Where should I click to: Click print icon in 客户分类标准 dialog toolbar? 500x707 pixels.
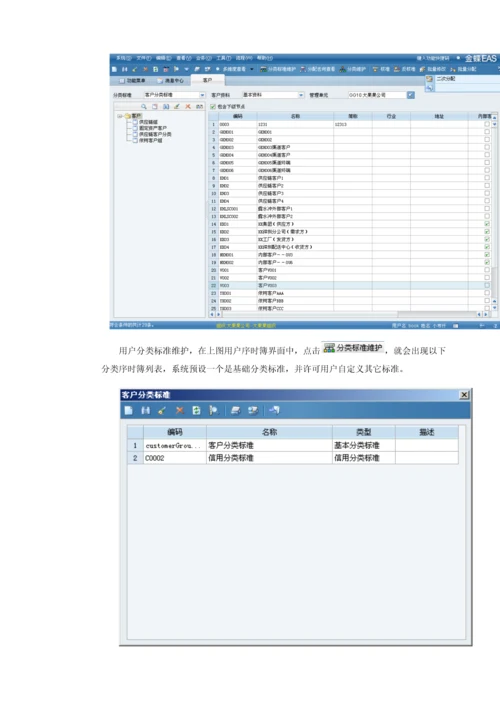point(235,410)
